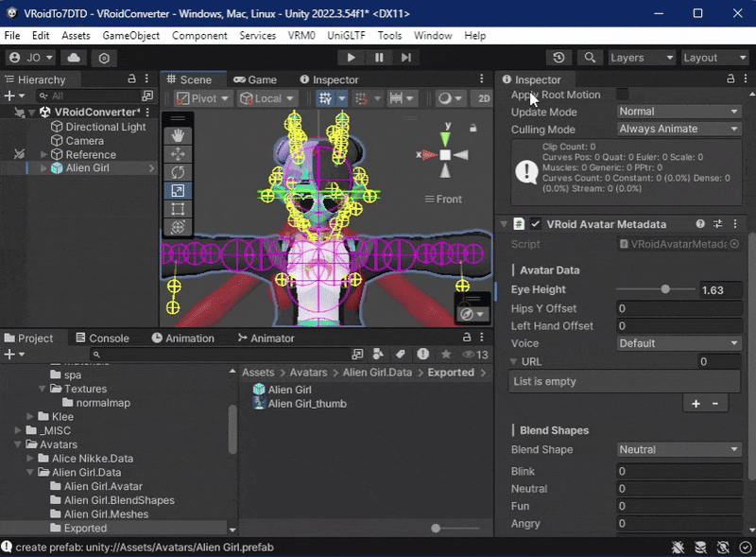Open the Pivot handle position dropdown
The height and width of the screenshot is (557, 756).
tap(203, 98)
